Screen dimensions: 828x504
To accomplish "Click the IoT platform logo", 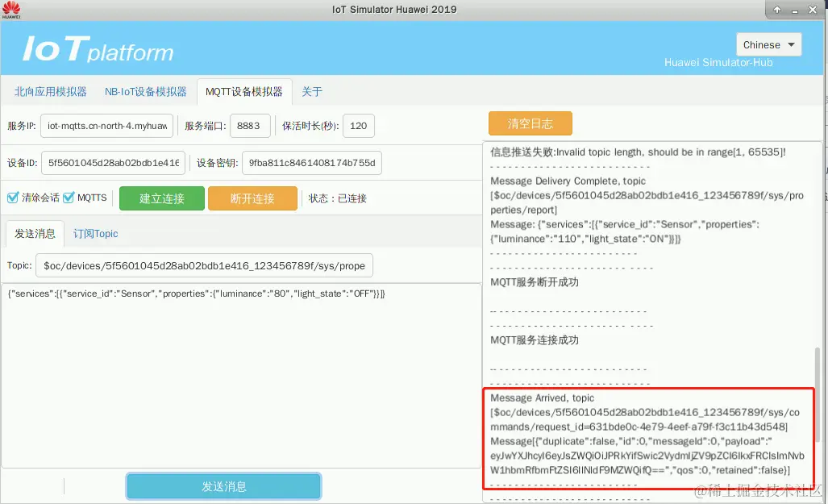I will pos(98,49).
